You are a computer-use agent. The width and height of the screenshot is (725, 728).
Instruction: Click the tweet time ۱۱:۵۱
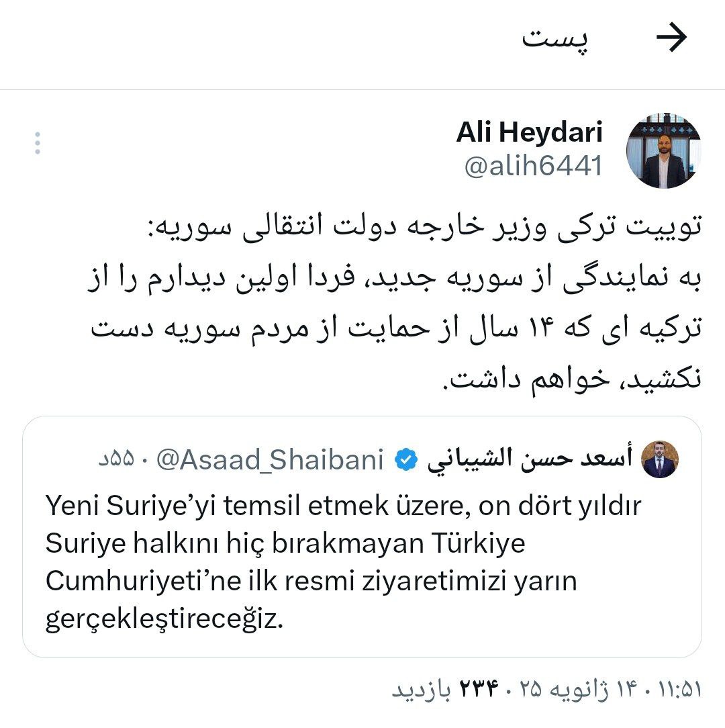680,690
